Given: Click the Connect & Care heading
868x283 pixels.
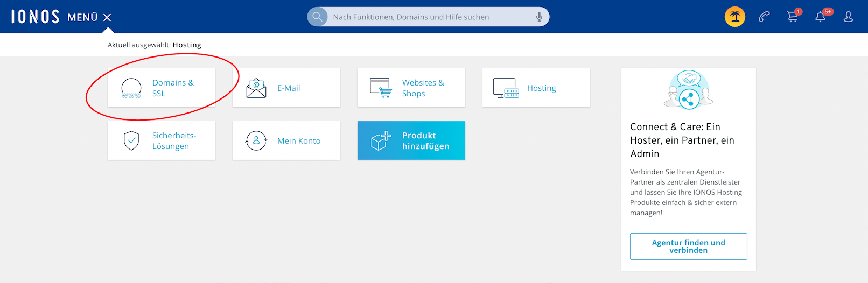Looking at the screenshot, I should [x=682, y=140].
